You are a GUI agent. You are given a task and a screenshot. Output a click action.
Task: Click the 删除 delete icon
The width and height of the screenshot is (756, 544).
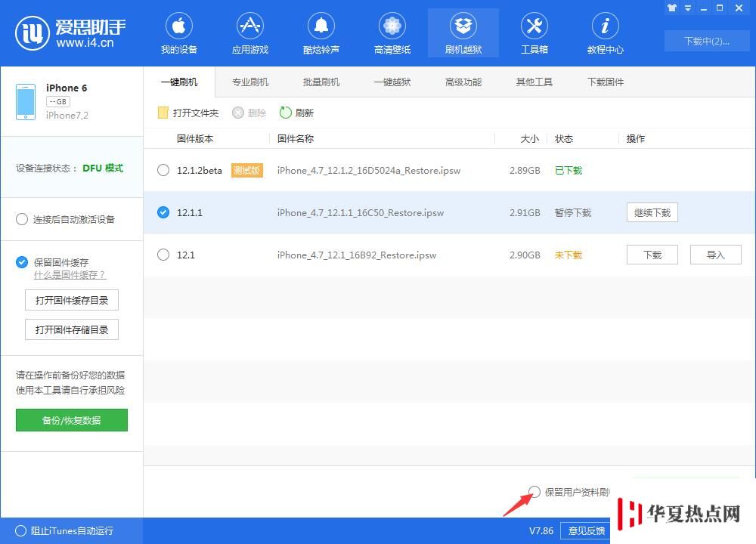237,113
